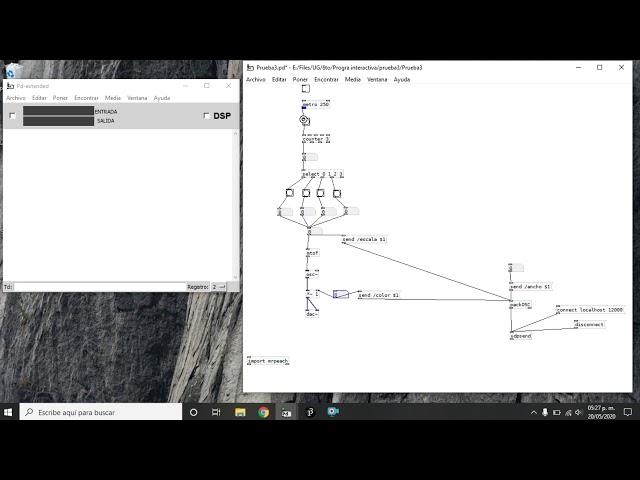The image size is (640, 480).
Task: Tick the audio meter checkbox beside ENTRADA bars
Action: coord(13,116)
